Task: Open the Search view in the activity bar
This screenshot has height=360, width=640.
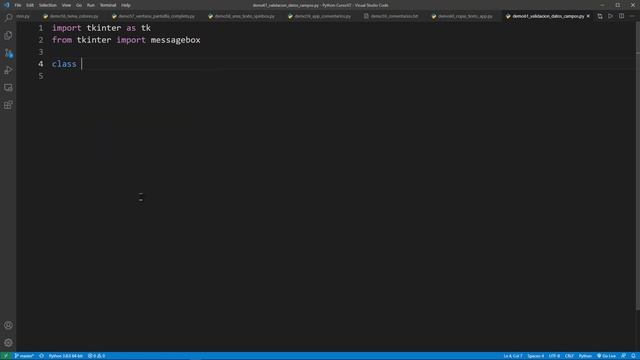Action: [x=8, y=18]
